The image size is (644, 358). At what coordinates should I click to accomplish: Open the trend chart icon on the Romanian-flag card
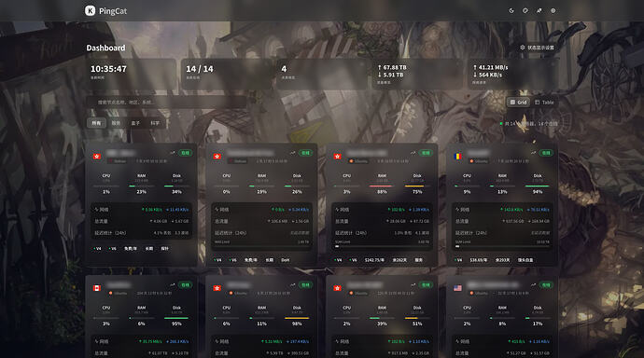click(x=533, y=153)
